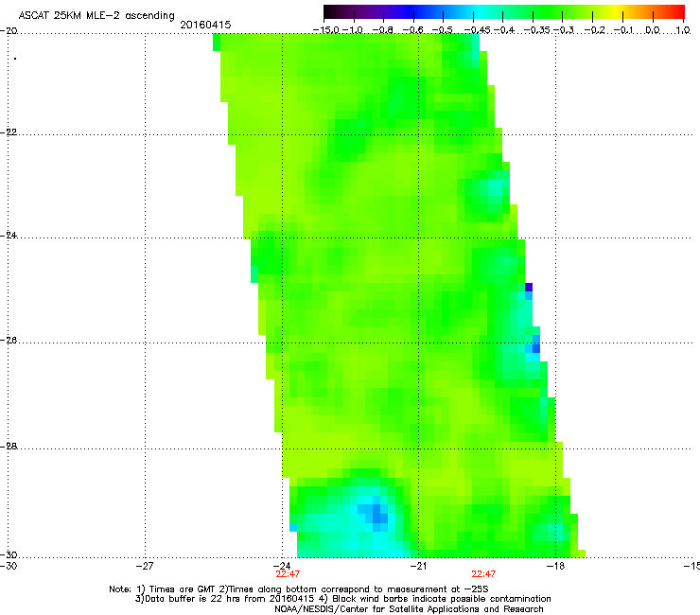Select the -0.6 color scale value

pos(413,30)
